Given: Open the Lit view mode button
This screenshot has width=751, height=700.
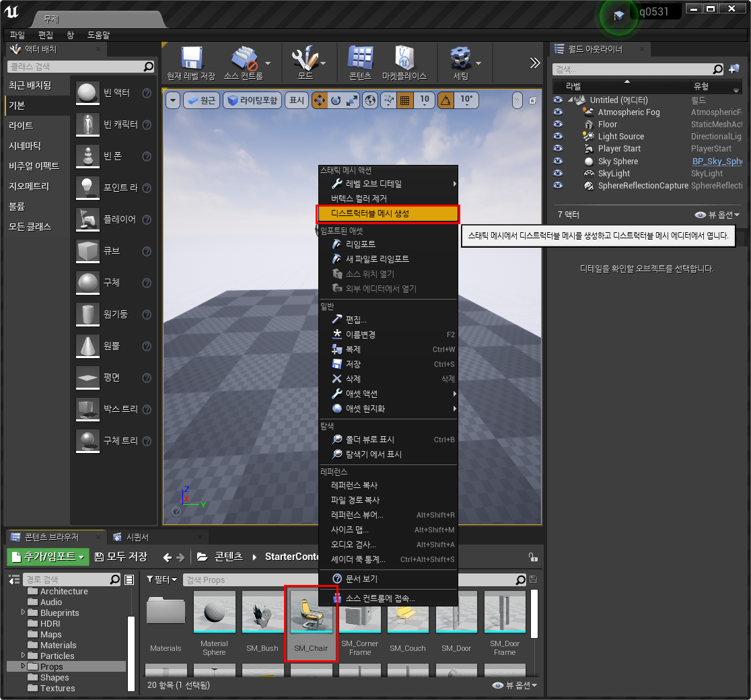Looking at the screenshot, I should tap(252, 100).
